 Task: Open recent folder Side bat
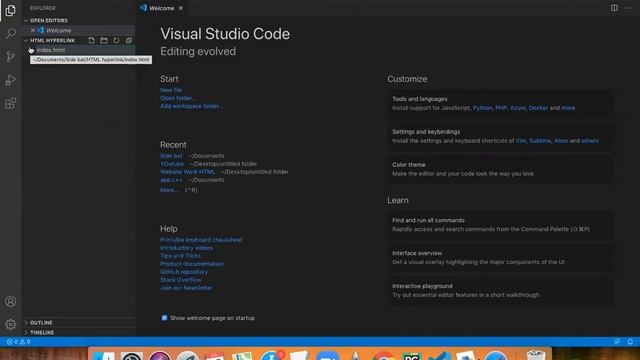pos(171,156)
